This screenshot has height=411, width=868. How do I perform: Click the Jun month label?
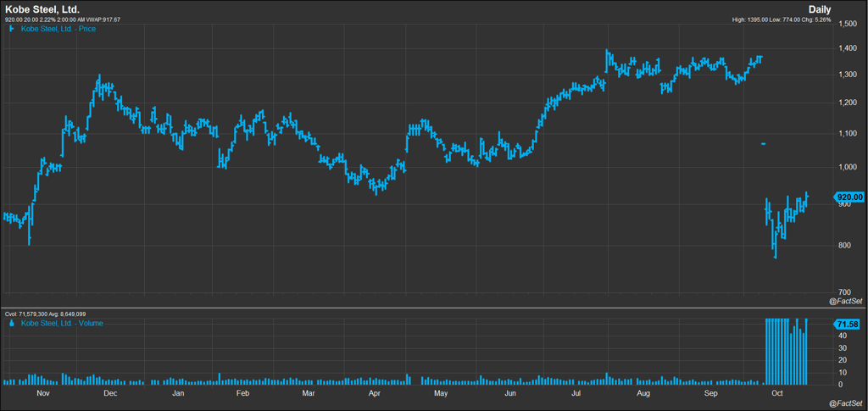510,394
